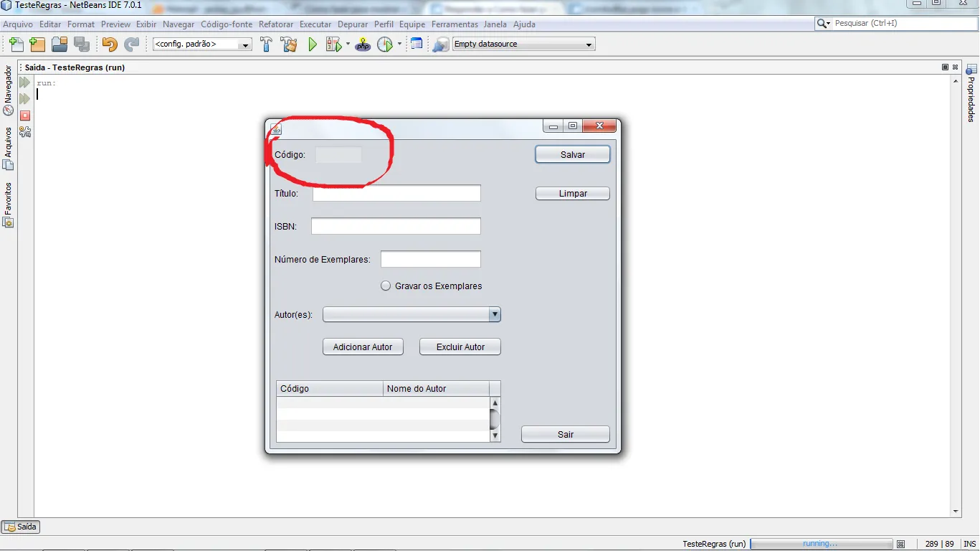Click the author table scrollbar thumb
This screenshot has width=980, height=551.
click(495, 419)
